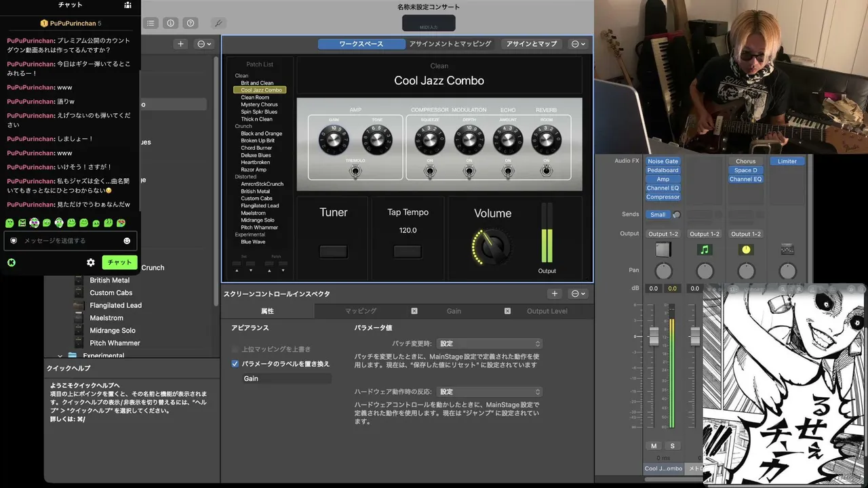Viewport: 868px width, 488px height.
Task: Check the parameter label replace checkbox
Action: (235, 364)
